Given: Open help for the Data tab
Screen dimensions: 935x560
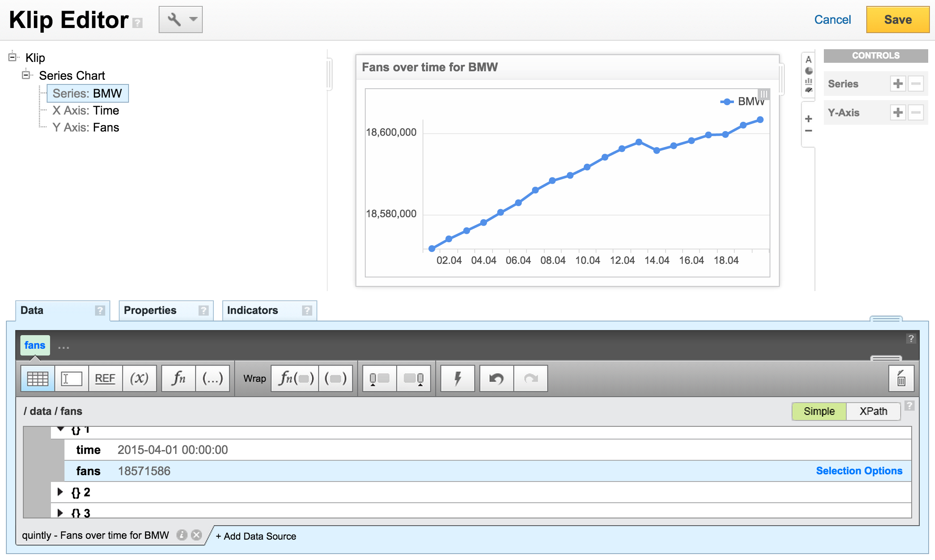Looking at the screenshot, I should click(x=100, y=311).
